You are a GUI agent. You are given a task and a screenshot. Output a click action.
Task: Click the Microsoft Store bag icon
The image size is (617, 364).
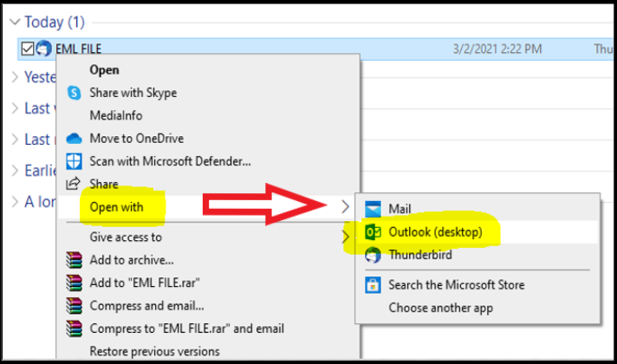coord(373,285)
